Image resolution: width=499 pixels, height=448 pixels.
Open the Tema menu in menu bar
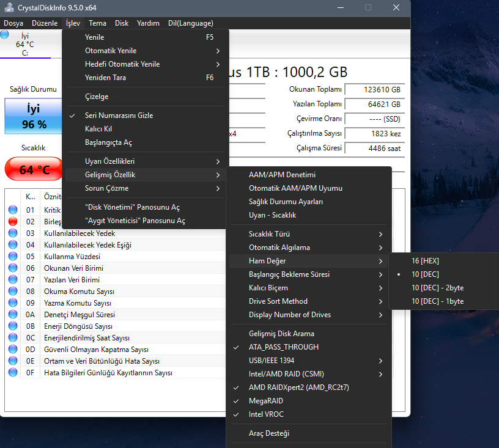coord(97,23)
